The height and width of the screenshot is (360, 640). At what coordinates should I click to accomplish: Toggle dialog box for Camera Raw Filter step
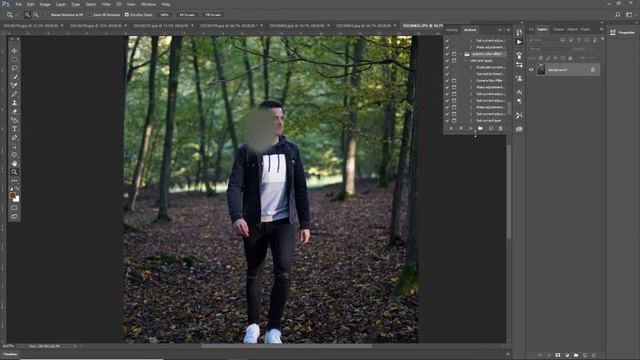click(454, 80)
